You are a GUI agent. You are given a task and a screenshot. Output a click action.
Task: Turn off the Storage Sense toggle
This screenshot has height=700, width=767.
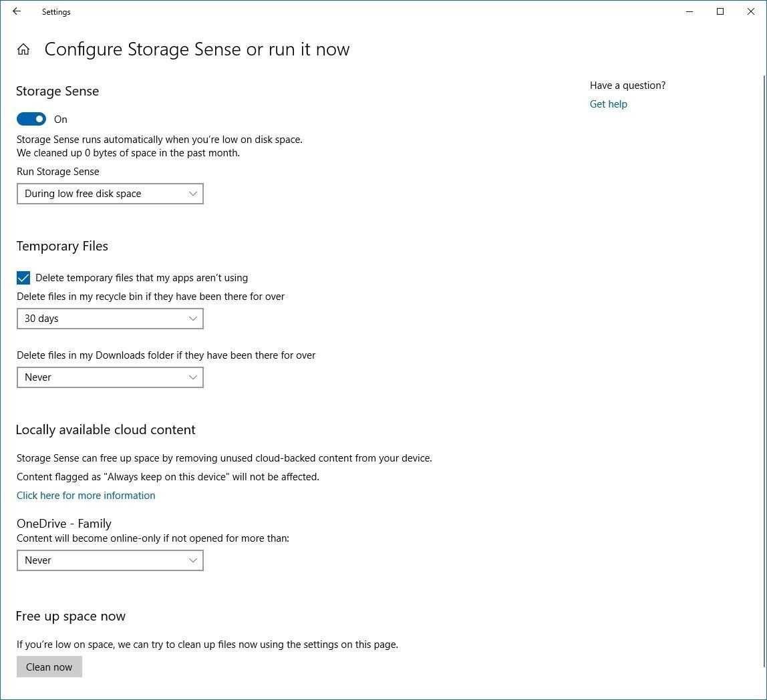(31, 120)
